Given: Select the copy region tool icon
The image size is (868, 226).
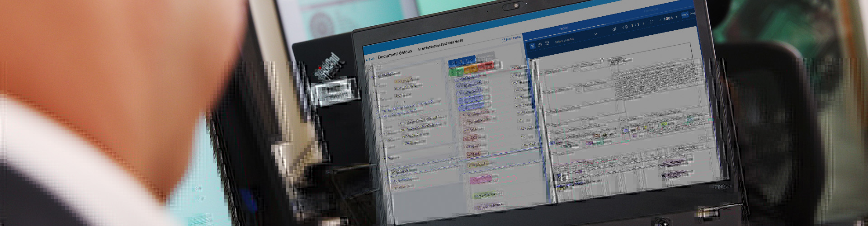Looking at the screenshot, I should (x=540, y=45).
